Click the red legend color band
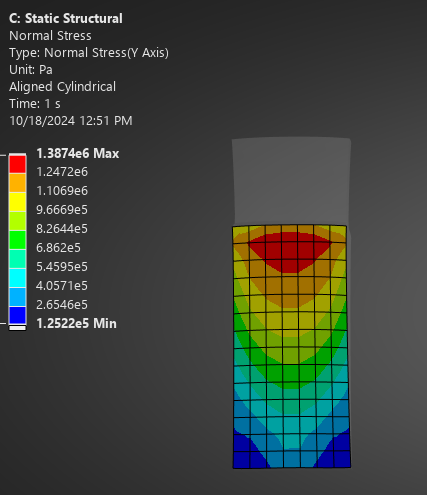The height and width of the screenshot is (495, 427). 17,164
